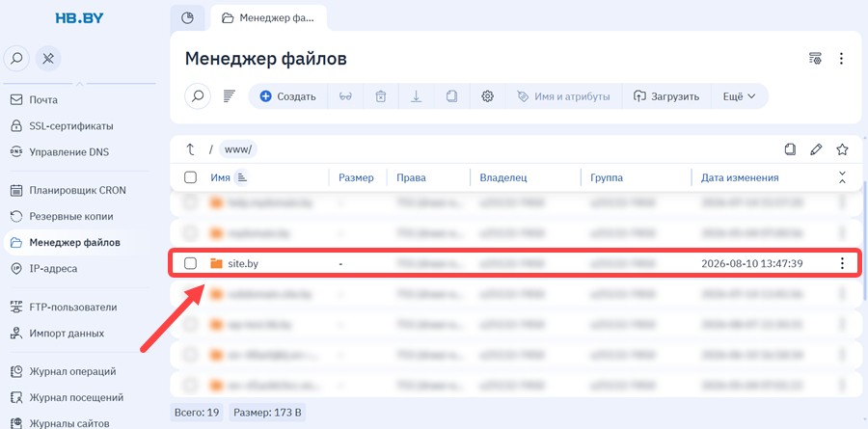The width and height of the screenshot is (868, 429).
Task: Sort by the Размер column
Action: pyautogui.click(x=356, y=177)
